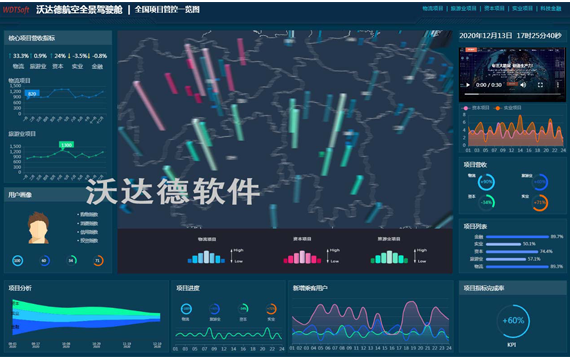This screenshot has width=570, height=360.
Task: Click the -3.5% 实业 indicator
Action: pos(77,61)
